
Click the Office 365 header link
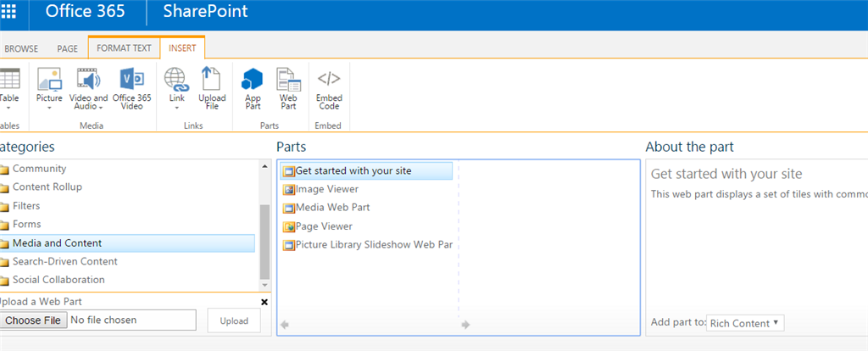85,11
